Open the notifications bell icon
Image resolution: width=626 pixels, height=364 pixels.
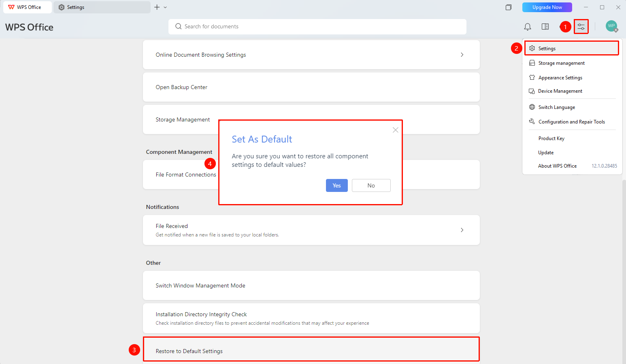[x=527, y=27]
